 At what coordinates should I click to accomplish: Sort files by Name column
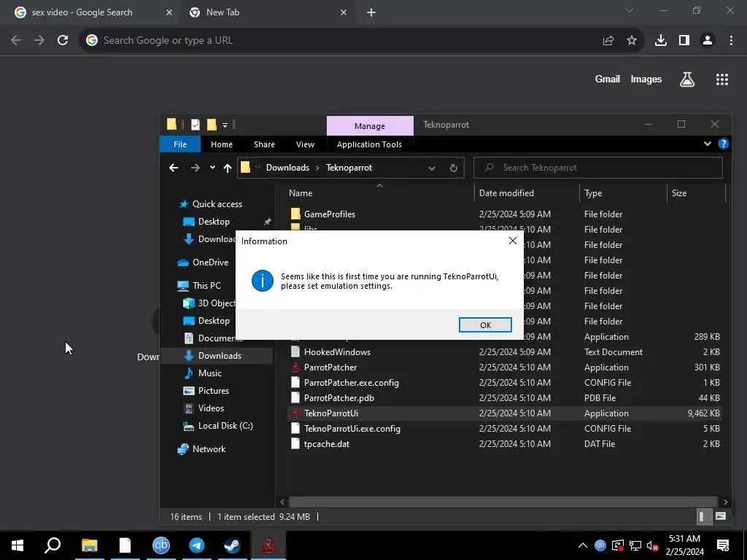[x=301, y=192]
